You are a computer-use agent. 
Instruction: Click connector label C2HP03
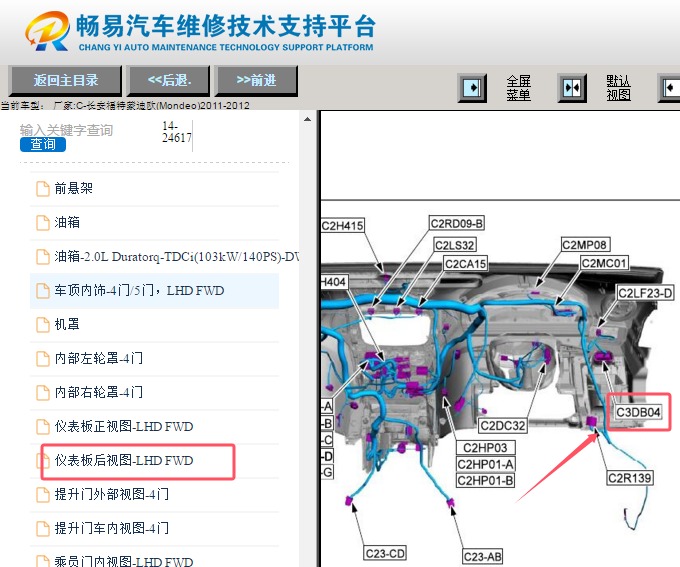(x=485, y=448)
